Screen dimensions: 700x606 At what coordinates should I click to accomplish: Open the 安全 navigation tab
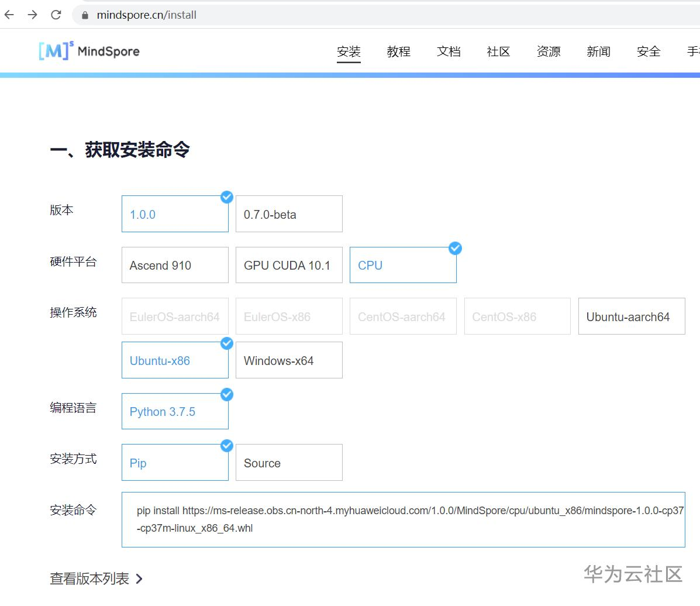click(649, 52)
